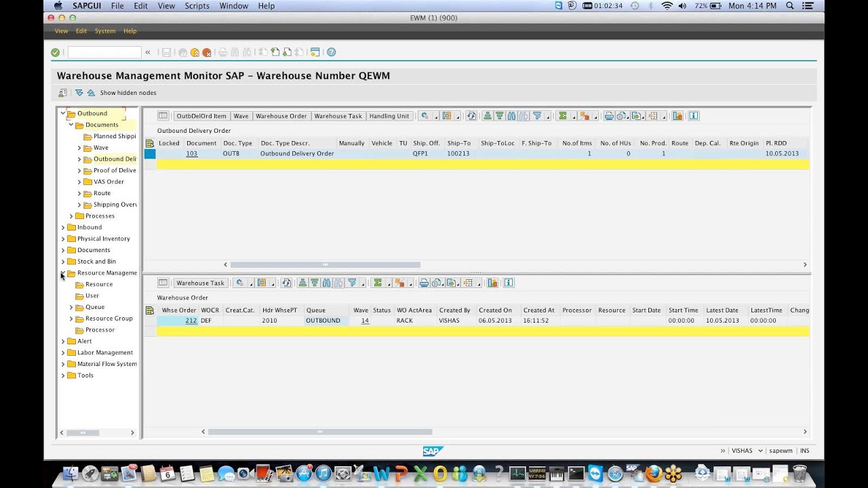Open the File menu in macOS bar

coord(117,5)
